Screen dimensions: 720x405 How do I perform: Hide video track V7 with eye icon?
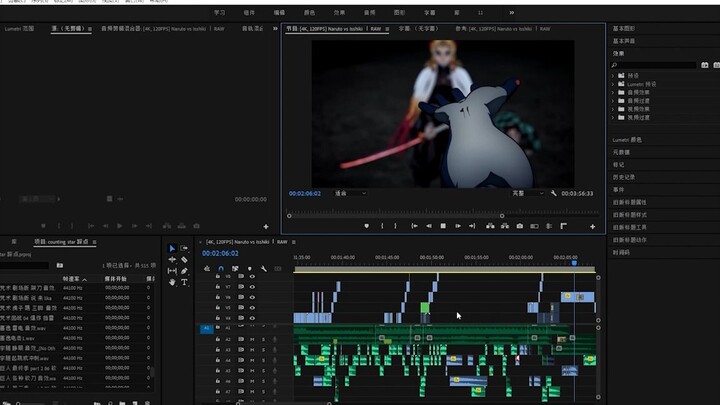pos(252,287)
